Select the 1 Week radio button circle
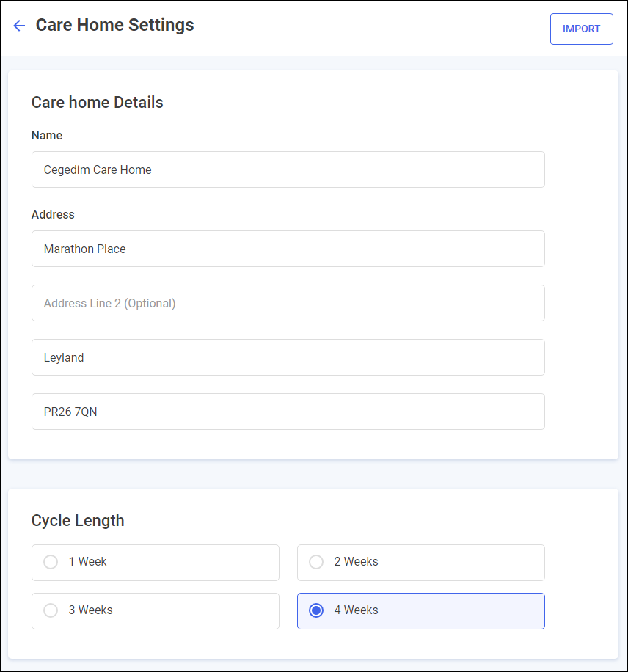Image resolution: width=628 pixels, height=672 pixels. pyautogui.click(x=51, y=562)
